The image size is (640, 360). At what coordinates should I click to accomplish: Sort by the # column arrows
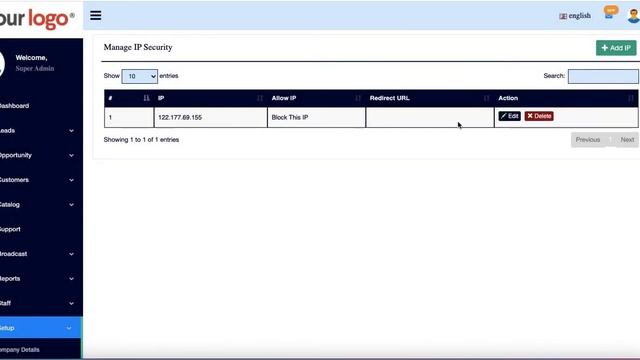[147, 98]
